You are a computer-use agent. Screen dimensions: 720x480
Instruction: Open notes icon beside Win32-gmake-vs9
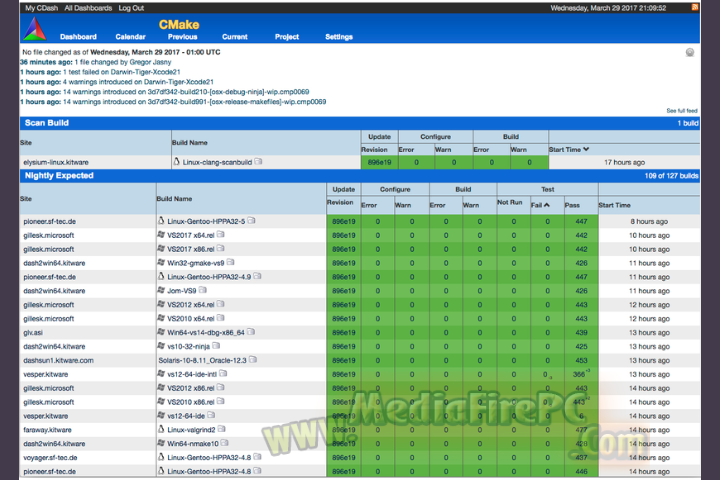231,262
